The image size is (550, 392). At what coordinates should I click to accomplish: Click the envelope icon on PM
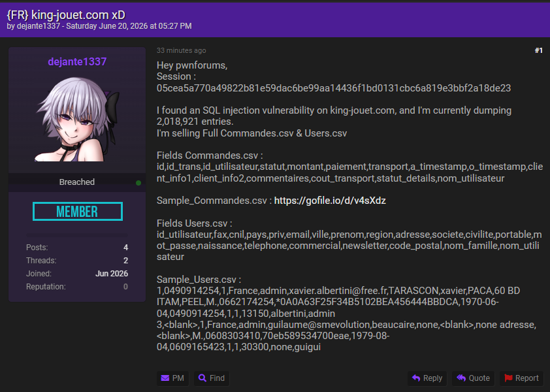165,378
